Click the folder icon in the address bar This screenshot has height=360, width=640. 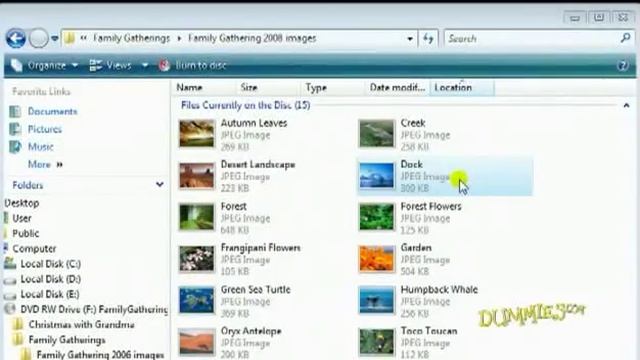70,38
